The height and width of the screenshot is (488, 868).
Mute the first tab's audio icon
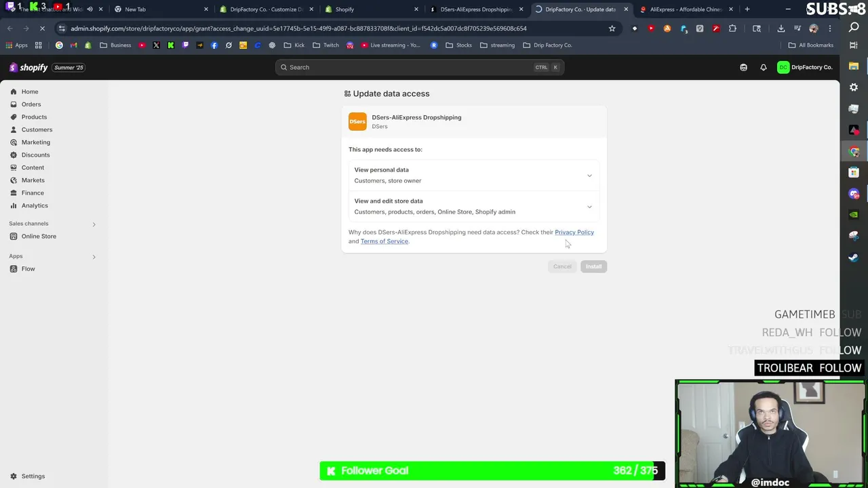click(x=90, y=9)
